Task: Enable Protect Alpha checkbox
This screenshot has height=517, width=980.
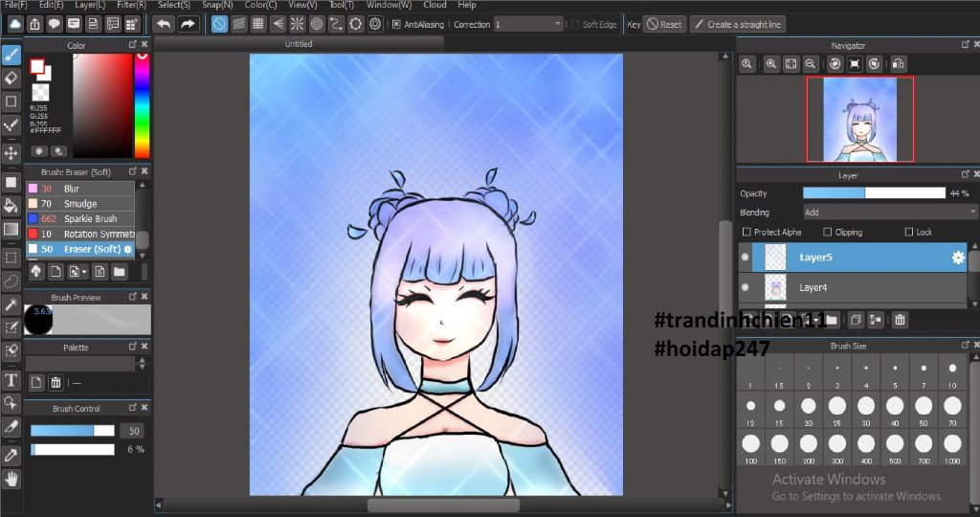Action: click(746, 232)
